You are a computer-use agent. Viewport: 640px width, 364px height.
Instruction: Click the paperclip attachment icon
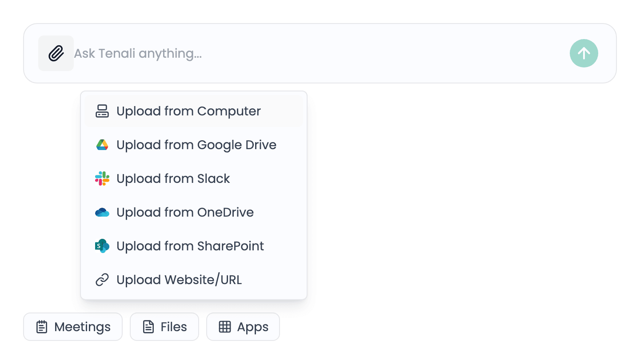click(x=56, y=53)
